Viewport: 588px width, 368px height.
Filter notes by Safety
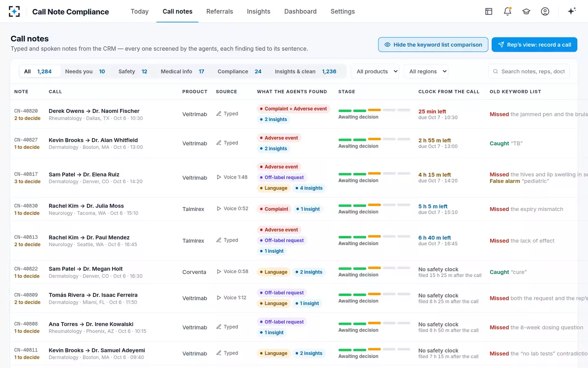pos(133,72)
